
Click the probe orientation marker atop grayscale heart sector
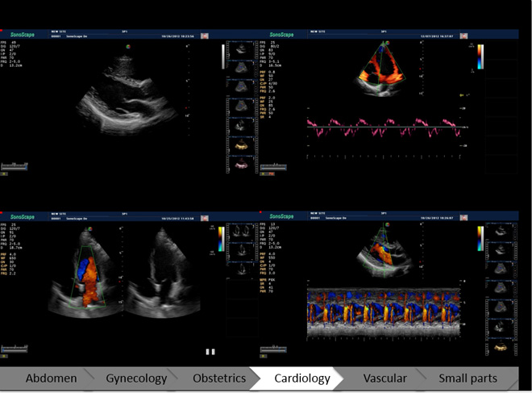point(128,47)
